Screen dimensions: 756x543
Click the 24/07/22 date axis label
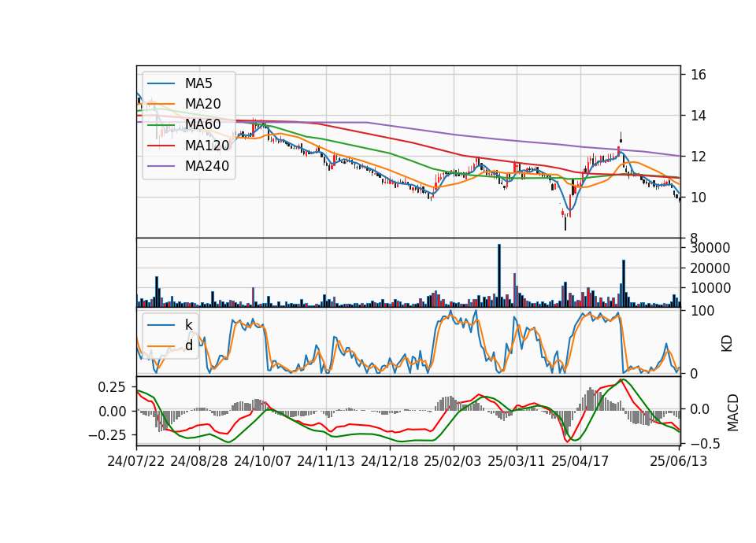(136, 461)
